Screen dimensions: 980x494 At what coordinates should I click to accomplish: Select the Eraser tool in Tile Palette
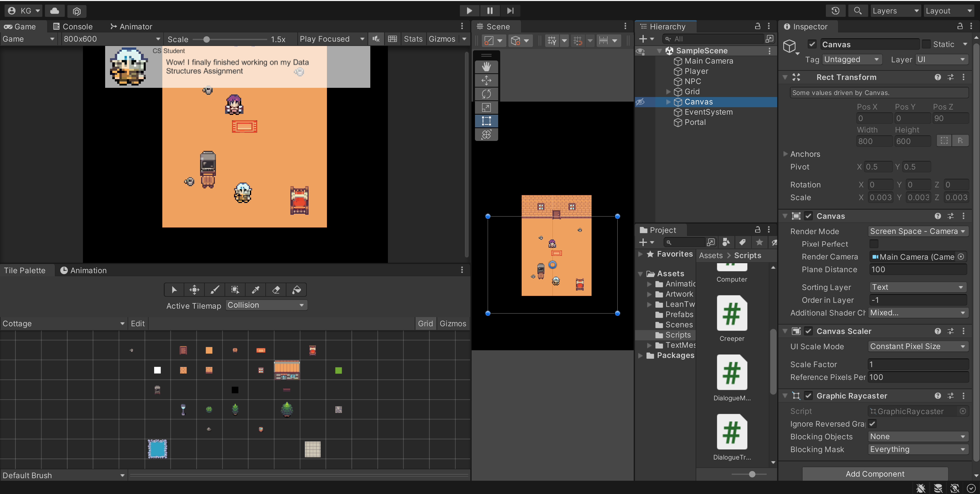[276, 290]
